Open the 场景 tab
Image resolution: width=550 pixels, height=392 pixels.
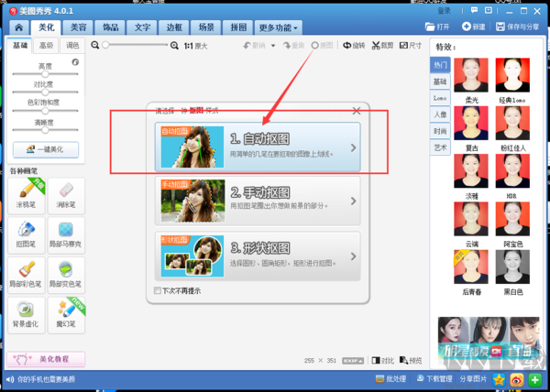pyautogui.click(x=206, y=27)
